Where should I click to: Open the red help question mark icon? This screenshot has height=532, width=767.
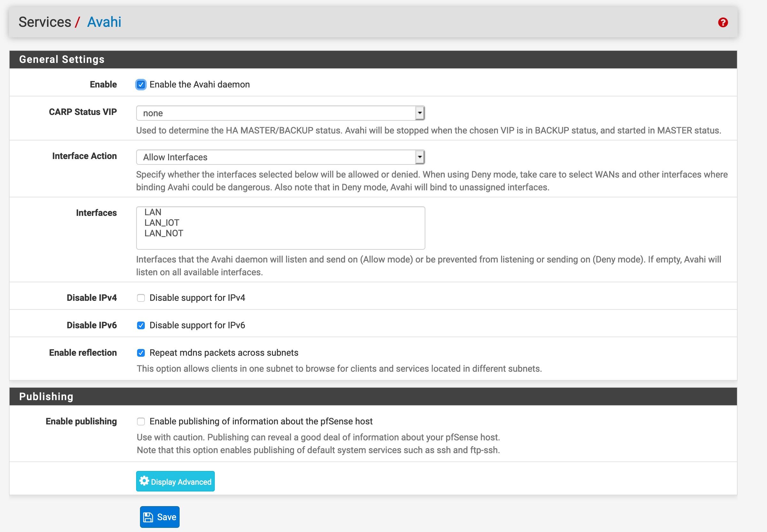[x=723, y=22]
